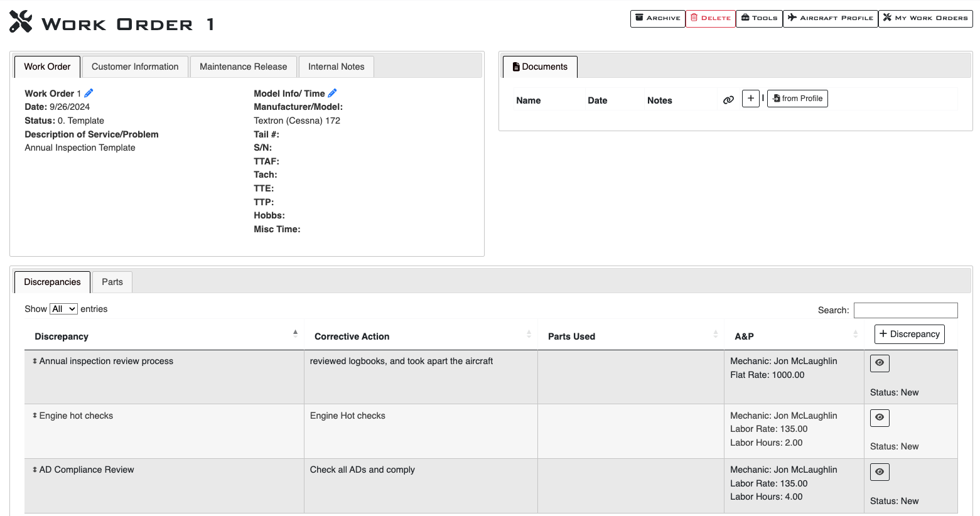The height and width of the screenshot is (516, 980).
Task: Click 'reviewed logbooks, and took apart the aircraft'
Action: [x=401, y=361]
